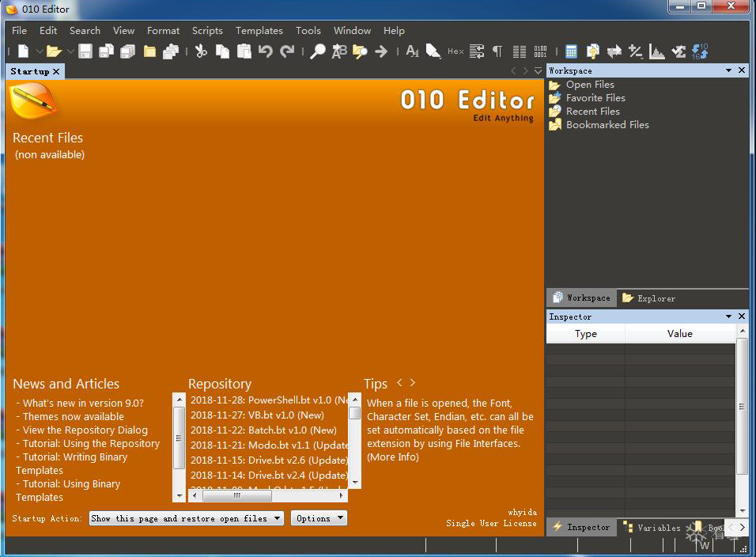Click the Copy toolbar icon
Viewport: 756px width, 557px height.
tap(222, 51)
